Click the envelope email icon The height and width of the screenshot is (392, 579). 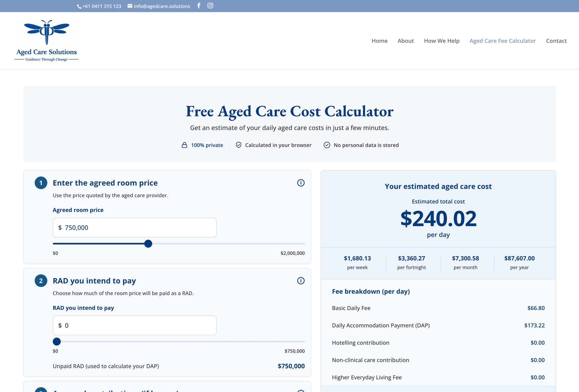130,6
